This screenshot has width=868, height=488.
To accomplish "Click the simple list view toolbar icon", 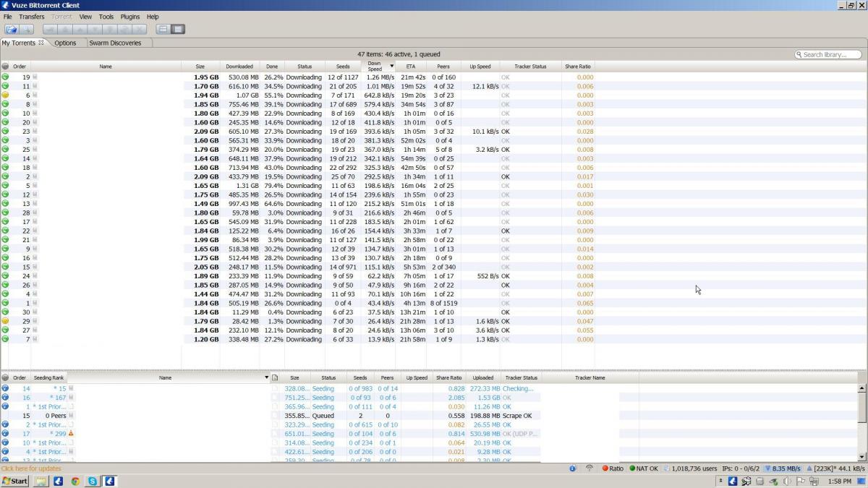I will 163,29.
